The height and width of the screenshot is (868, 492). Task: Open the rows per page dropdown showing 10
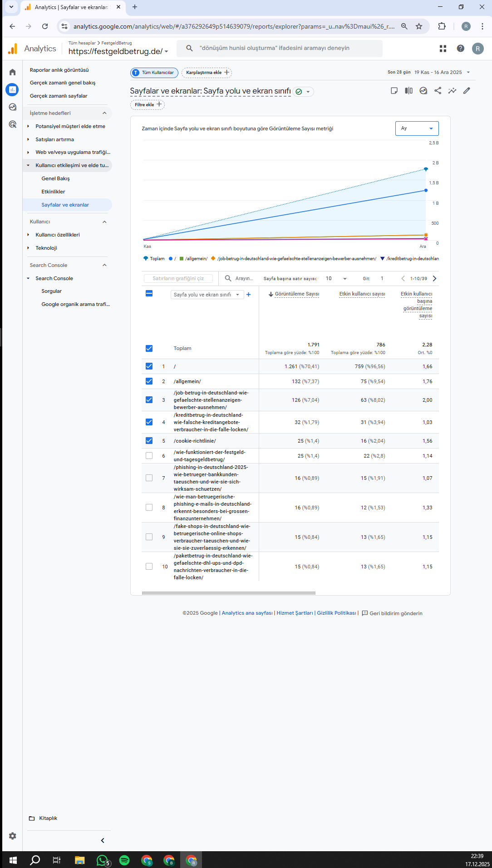pyautogui.click(x=336, y=279)
